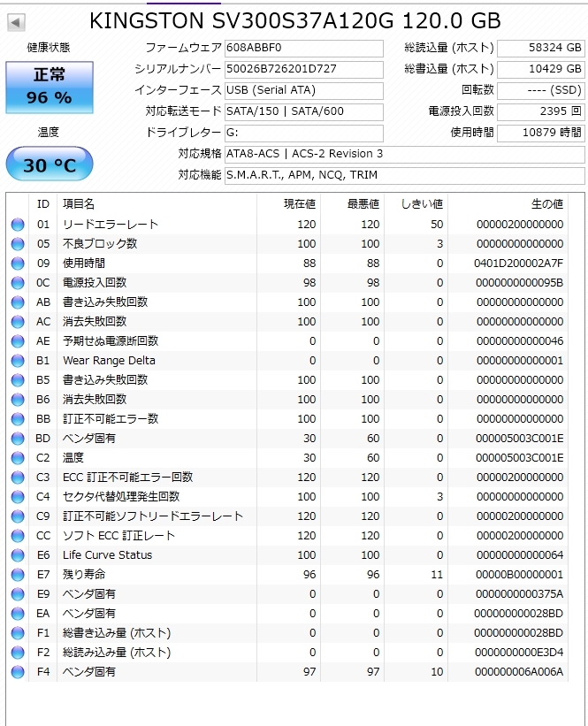Click the status orb for F1 総書き込み量
The width and height of the screenshot is (588, 726).
pyautogui.click(x=18, y=633)
